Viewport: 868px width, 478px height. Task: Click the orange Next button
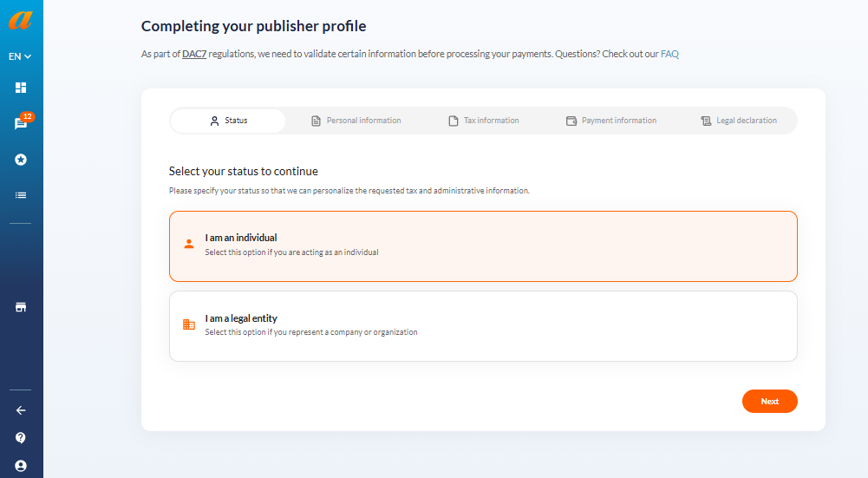(x=769, y=401)
